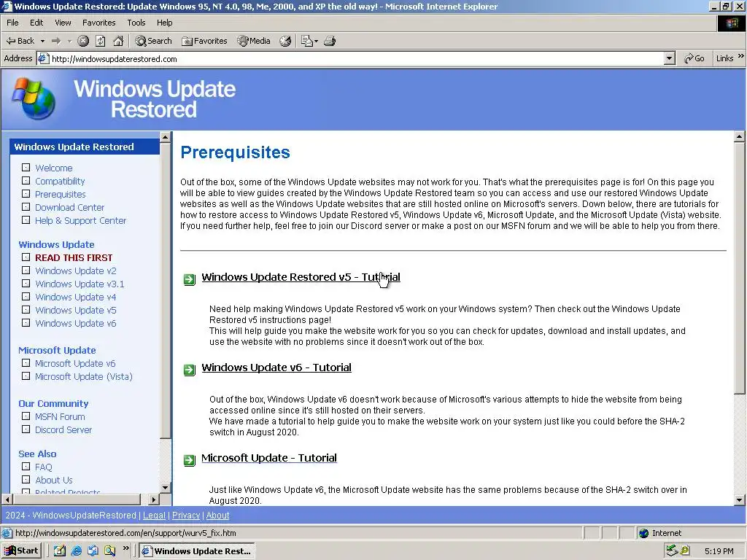The width and height of the screenshot is (747, 560).
Task: Click sidebar vertical scrollbar down arrow
Action: click(166, 488)
